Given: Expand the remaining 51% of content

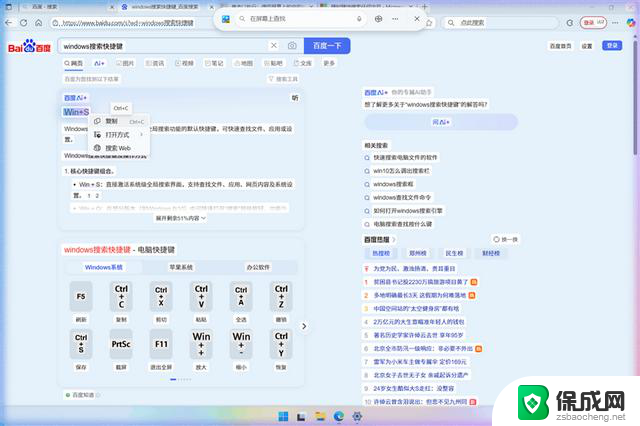Looking at the screenshot, I should [180, 218].
